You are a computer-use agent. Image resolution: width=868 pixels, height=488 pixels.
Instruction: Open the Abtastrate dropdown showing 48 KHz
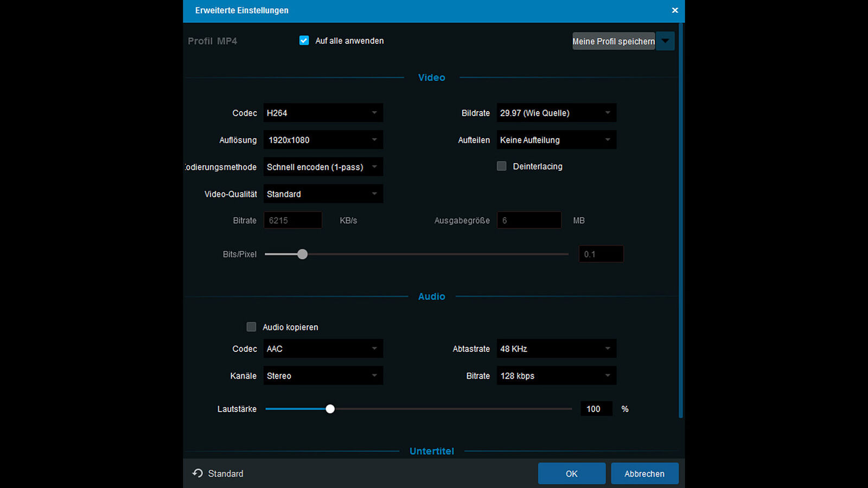pyautogui.click(x=556, y=349)
